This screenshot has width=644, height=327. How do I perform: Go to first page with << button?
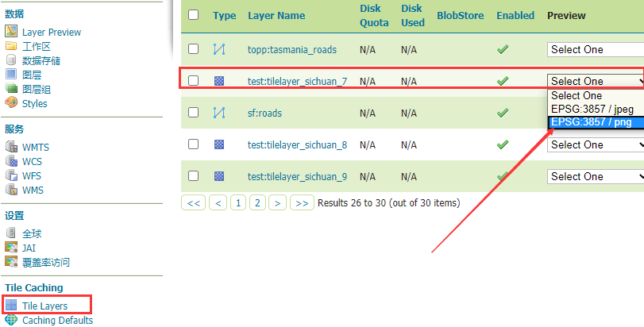click(x=194, y=202)
